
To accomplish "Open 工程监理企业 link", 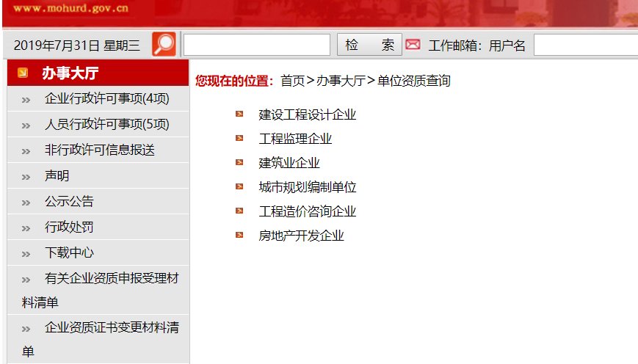I will point(295,139).
